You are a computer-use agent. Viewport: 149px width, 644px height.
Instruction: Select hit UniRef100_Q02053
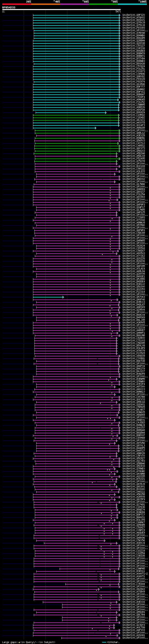tap(133, 289)
